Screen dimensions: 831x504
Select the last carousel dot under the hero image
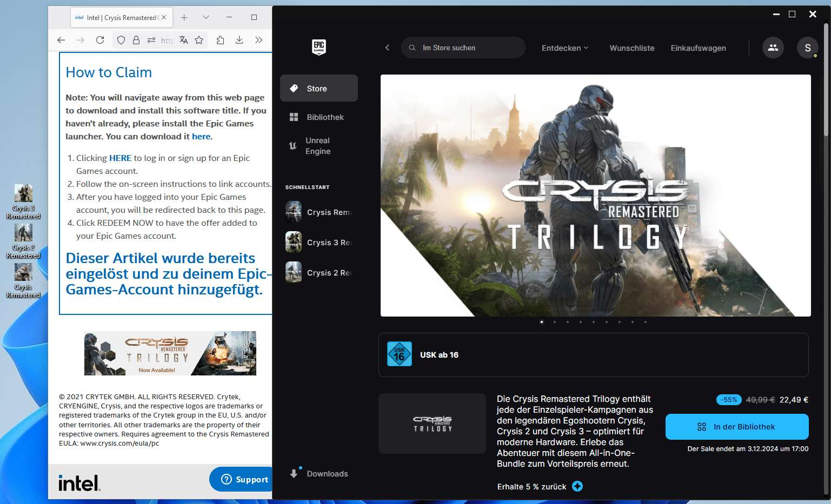click(x=646, y=322)
